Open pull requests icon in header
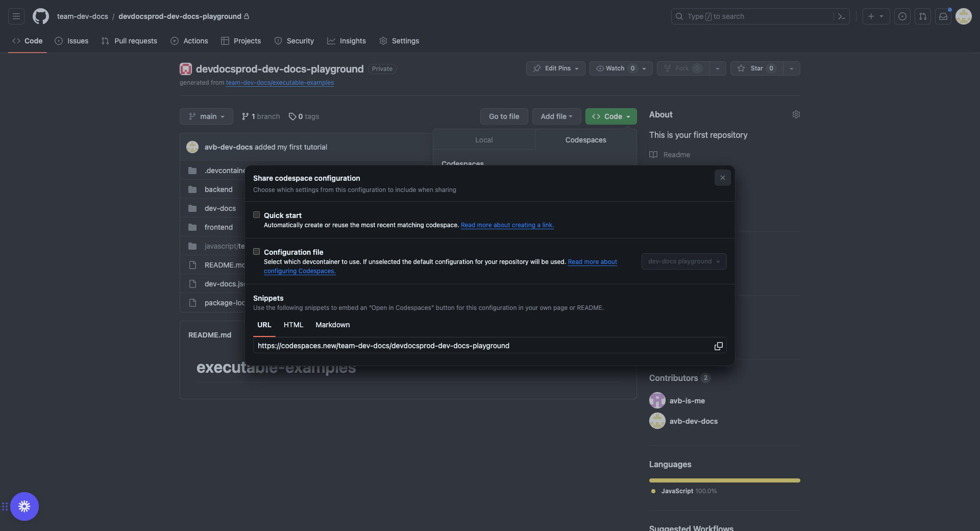 click(x=923, y=16)
